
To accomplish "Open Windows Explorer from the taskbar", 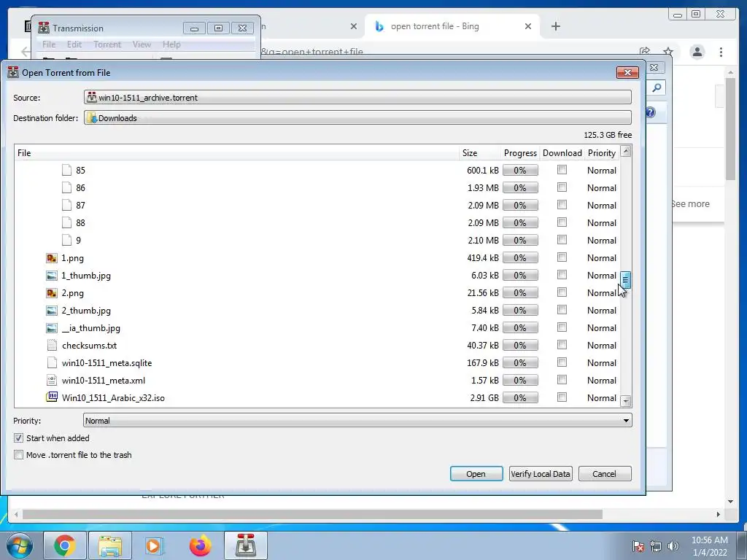I will coord(110,545).
